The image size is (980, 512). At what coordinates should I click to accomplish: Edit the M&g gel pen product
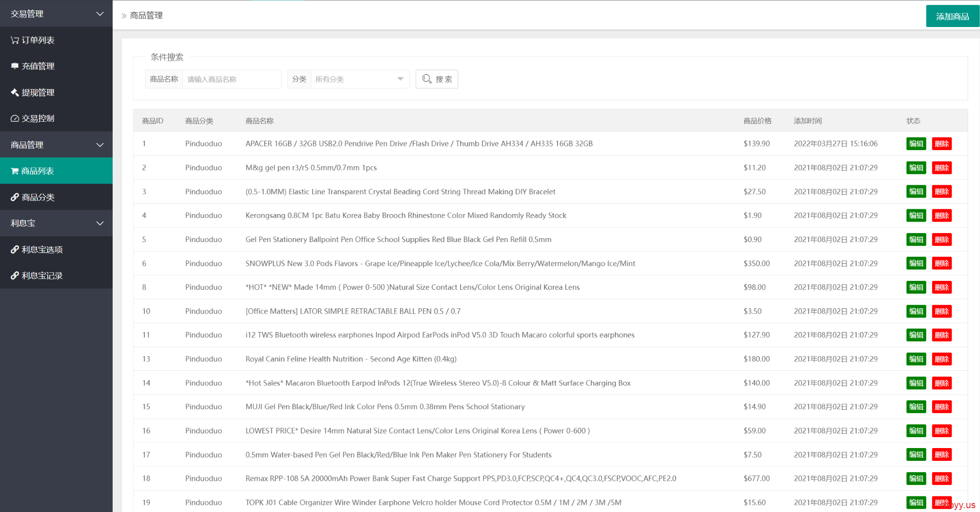tap(916, 168)
